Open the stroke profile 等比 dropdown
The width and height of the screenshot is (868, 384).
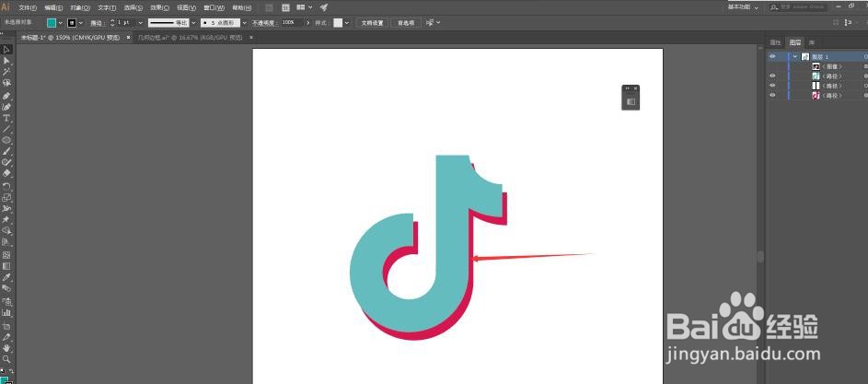[x=193, y=23]
